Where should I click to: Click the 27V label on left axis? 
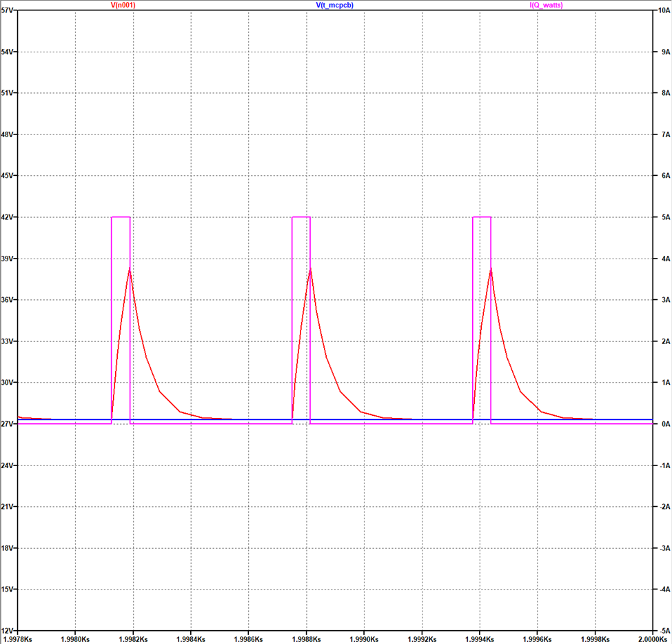pos(8,424)
